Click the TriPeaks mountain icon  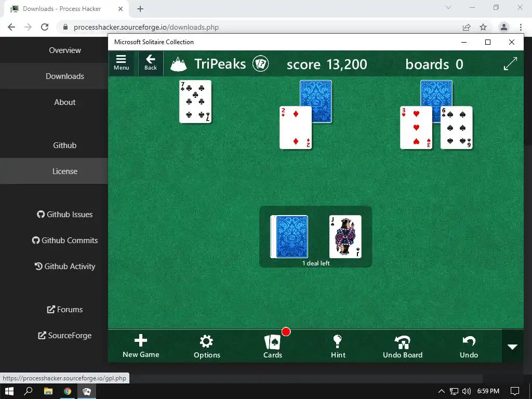[179, 64]
